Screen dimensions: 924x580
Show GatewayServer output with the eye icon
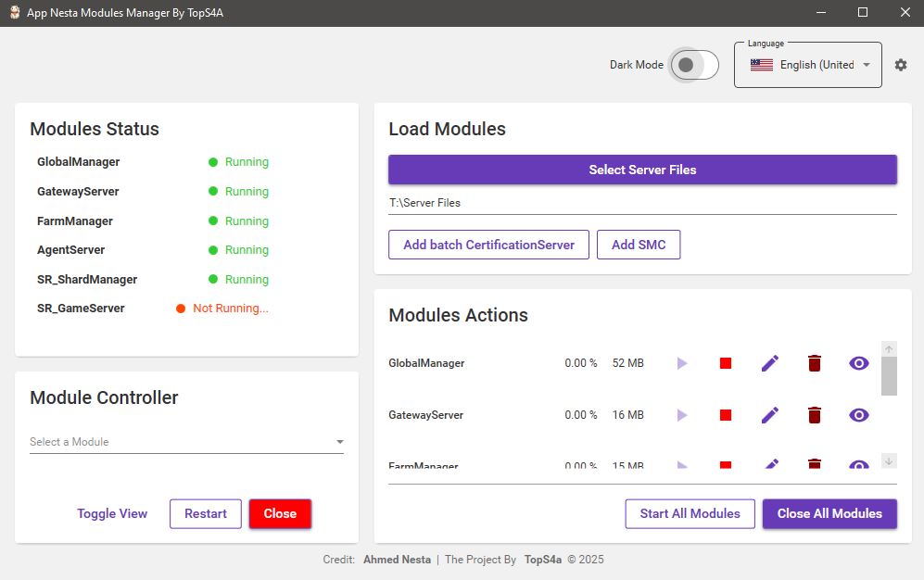tap(858, 415)
